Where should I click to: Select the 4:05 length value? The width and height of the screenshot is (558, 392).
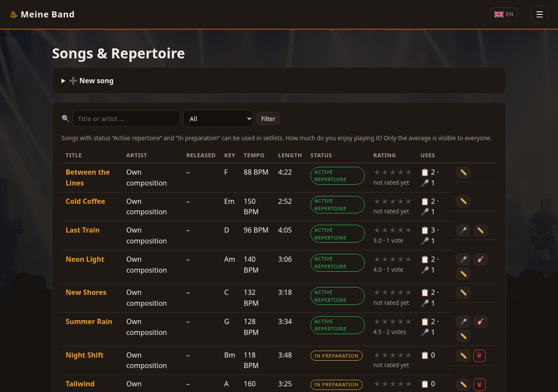285,230
